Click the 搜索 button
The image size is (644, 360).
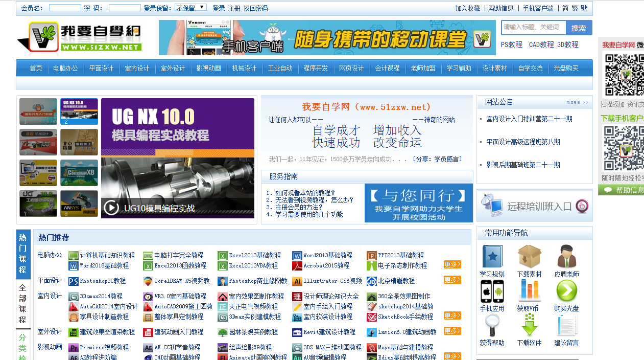pos(579,28)
